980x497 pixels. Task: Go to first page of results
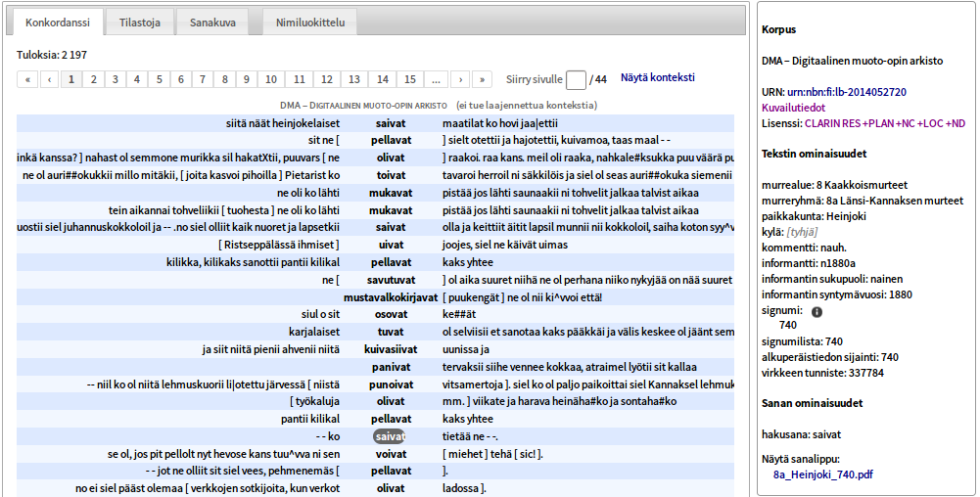pyautogui.click(x=27, y=79)
